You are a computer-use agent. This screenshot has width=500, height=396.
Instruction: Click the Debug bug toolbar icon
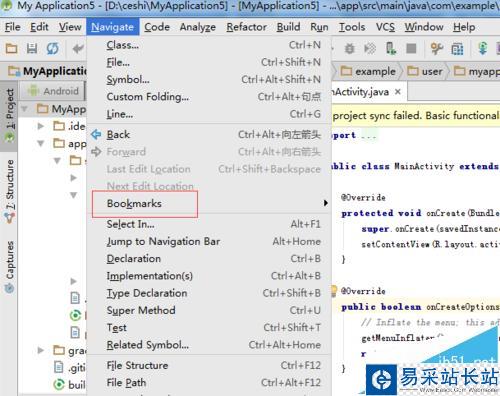[349, 49]
